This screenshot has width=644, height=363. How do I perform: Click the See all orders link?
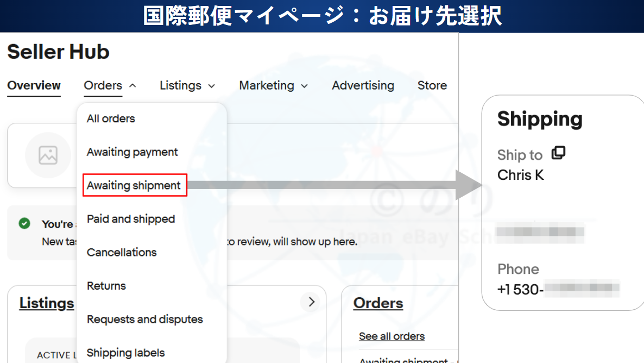pyautogui.click(x=392, y=336)
